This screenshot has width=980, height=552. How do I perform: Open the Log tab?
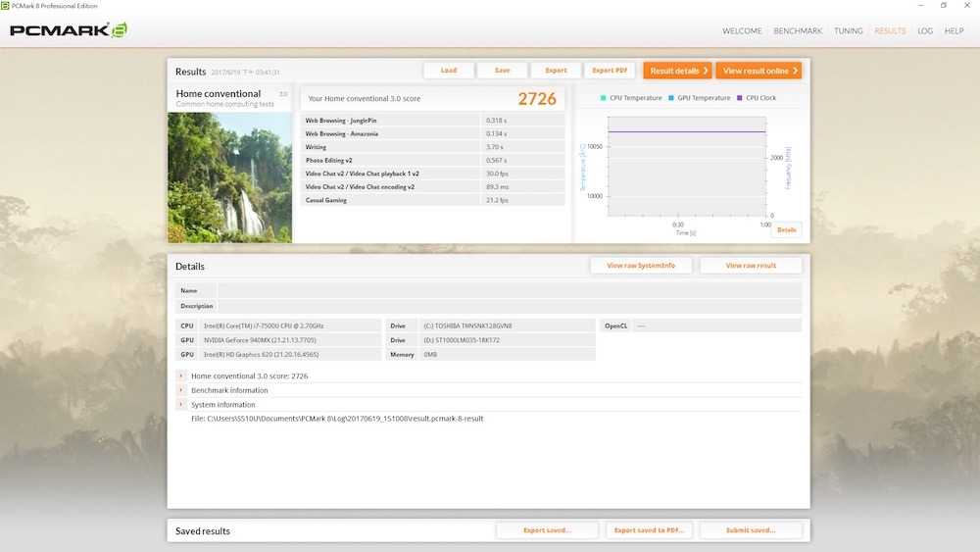[925, 31]
